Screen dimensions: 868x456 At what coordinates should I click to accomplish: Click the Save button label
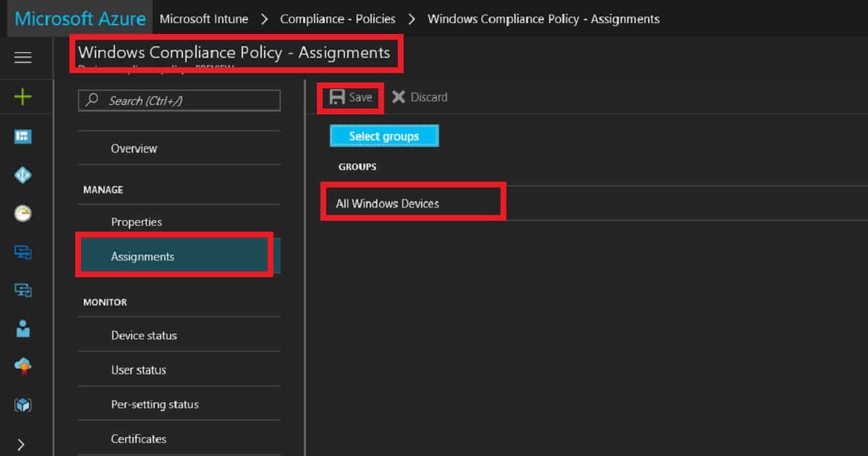[360, 97]
